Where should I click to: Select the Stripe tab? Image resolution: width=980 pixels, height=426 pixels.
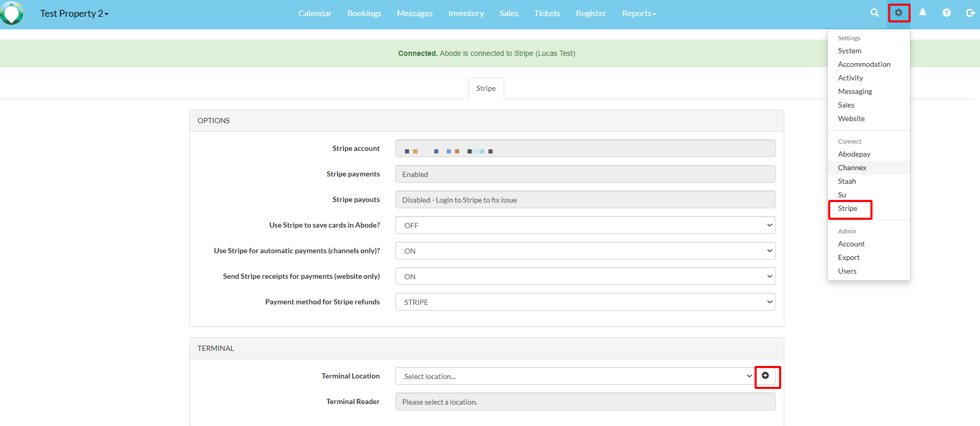(x=486, y=88)
